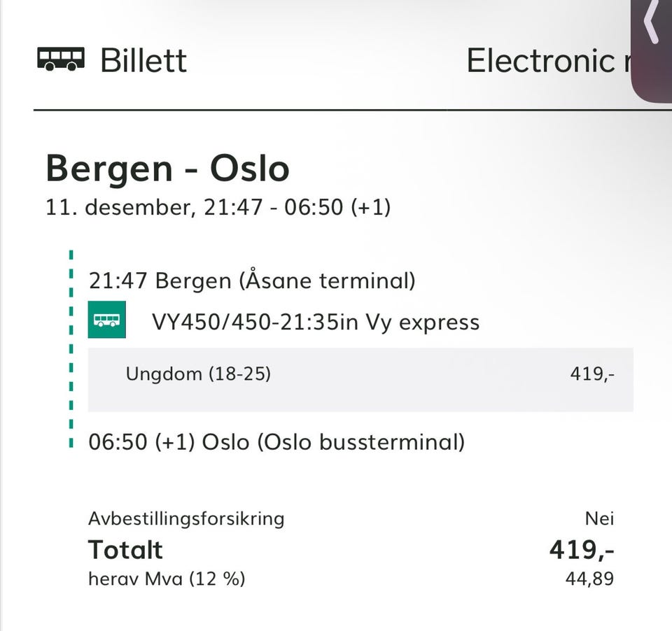Select the 44,89 VAT amount
The image size is (672, 631).
(x=589, y=579)
